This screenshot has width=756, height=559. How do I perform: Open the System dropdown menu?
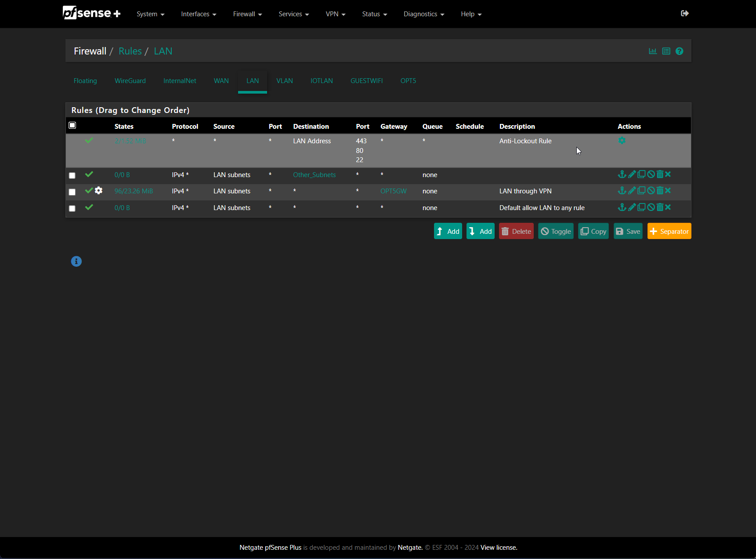150,14
